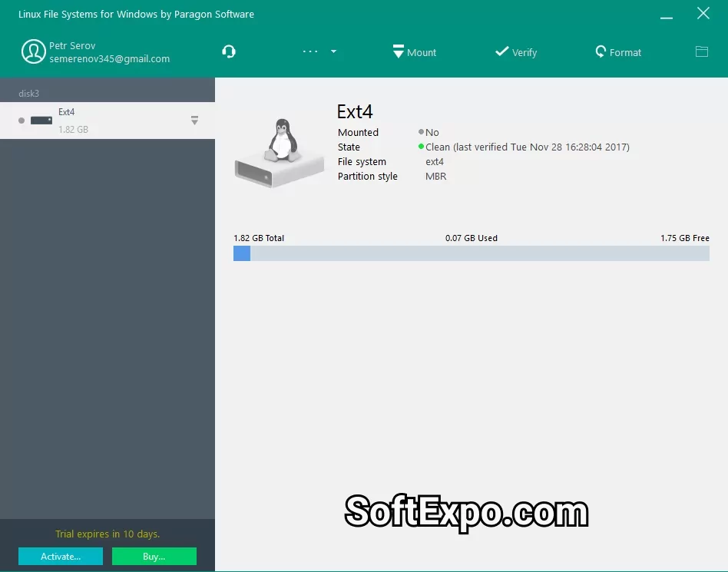Click the Mount toolbar button
Screen dimensions: 728x572
(x=414, y=52)
